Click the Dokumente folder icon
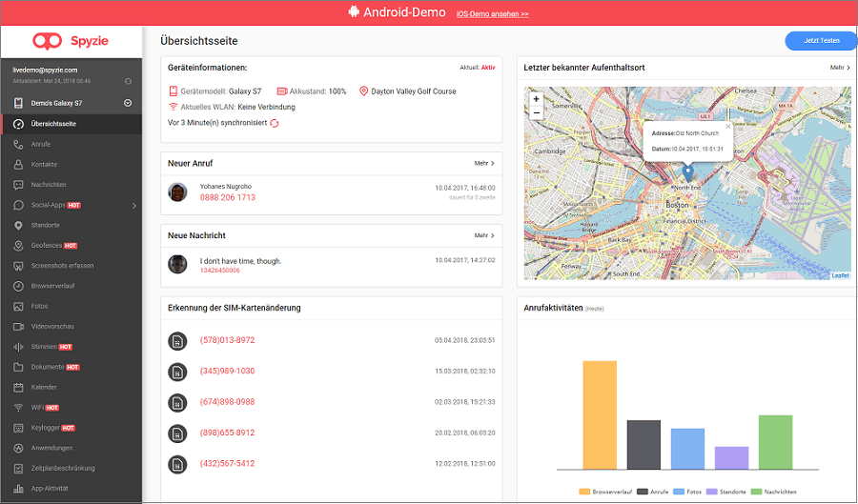The height and width of the screenshot is (504, 858). pyautogui.click(x=19, y=367)
